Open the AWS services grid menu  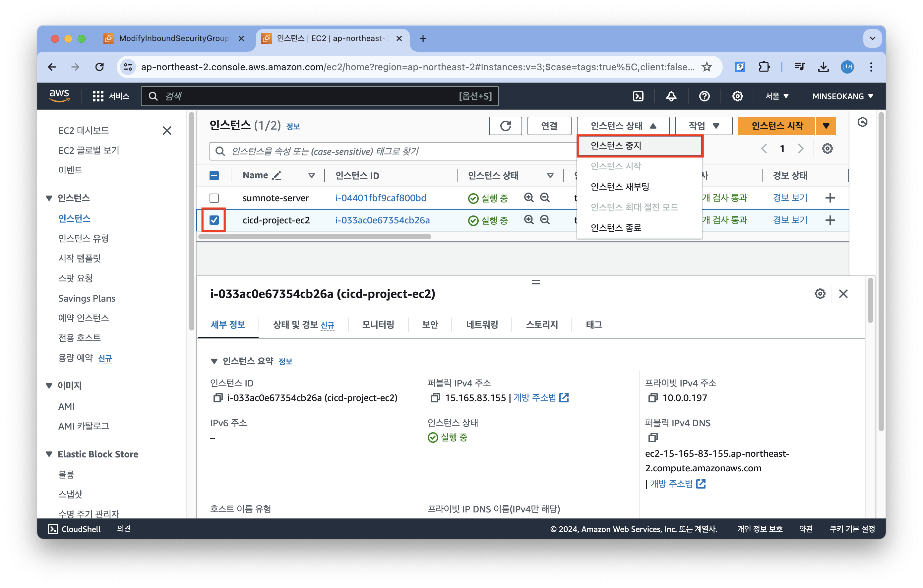coord(98,96)
